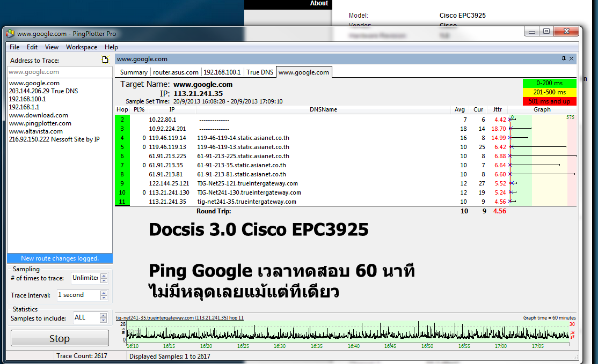Select www.google.com in address history list

(34, 83)
